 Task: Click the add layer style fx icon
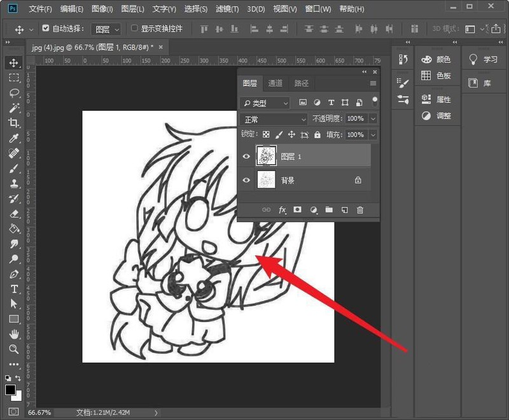pyautogui.click(x=282, y=210)
